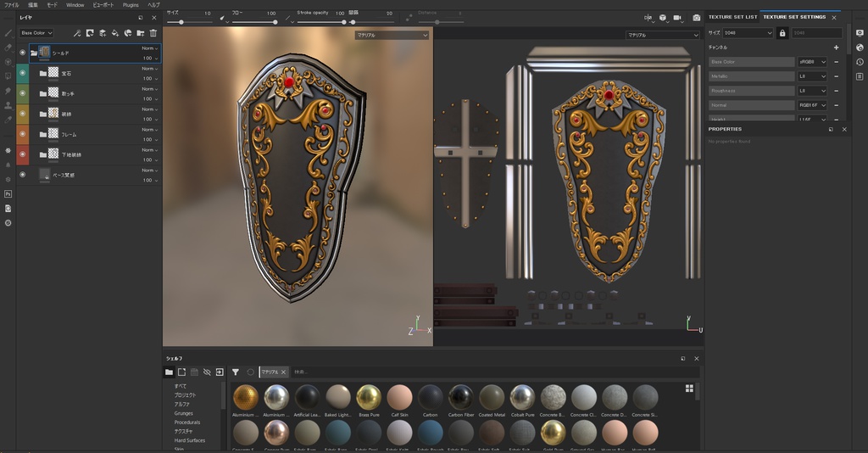The height and width of the screenshot is (453, 868).
Task: Open Display settings icon on right sidebar
Action: tap(860, 33)
